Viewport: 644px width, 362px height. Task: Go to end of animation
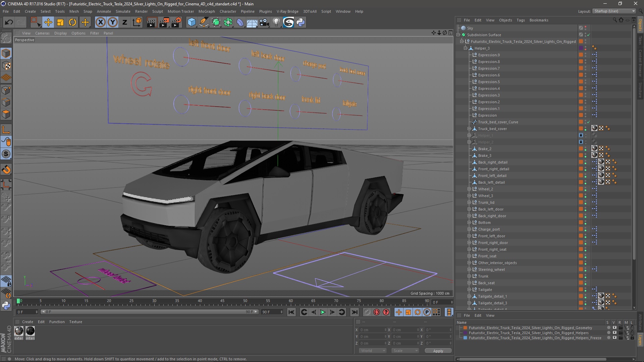(x=354, y=312)
